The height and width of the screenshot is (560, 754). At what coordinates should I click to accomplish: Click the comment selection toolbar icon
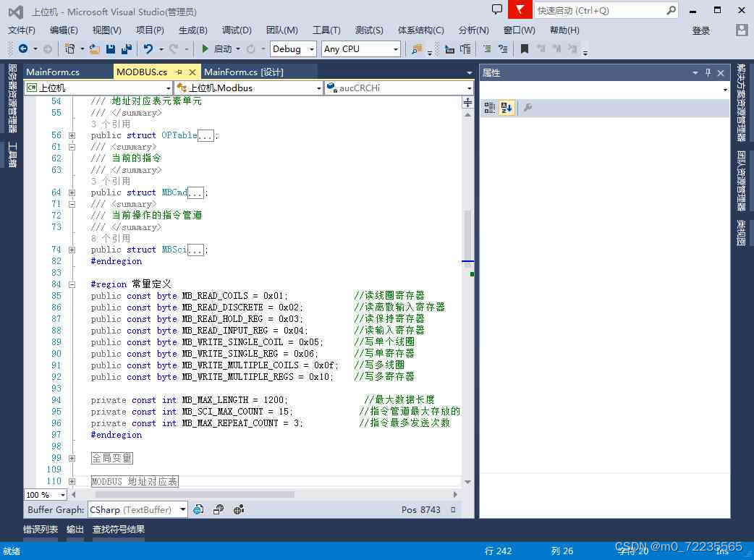pos(487,48)
